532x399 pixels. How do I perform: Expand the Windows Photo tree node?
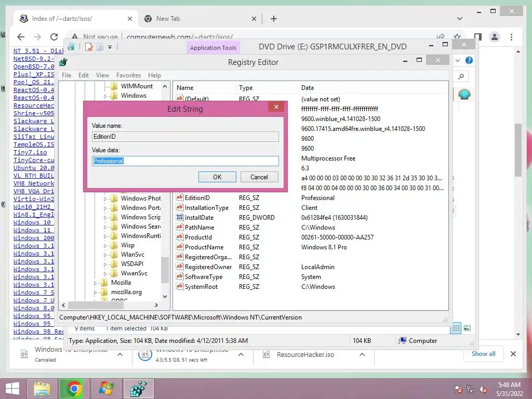105,199
